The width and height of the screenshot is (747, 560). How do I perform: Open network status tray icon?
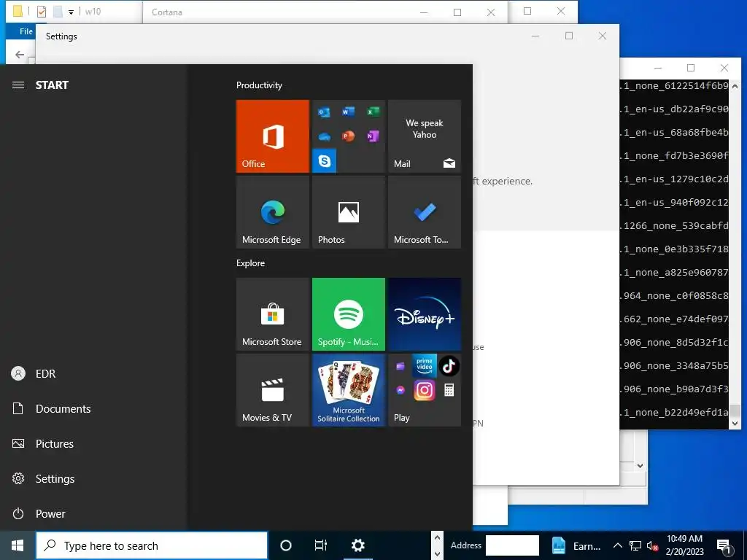point(635,545)
